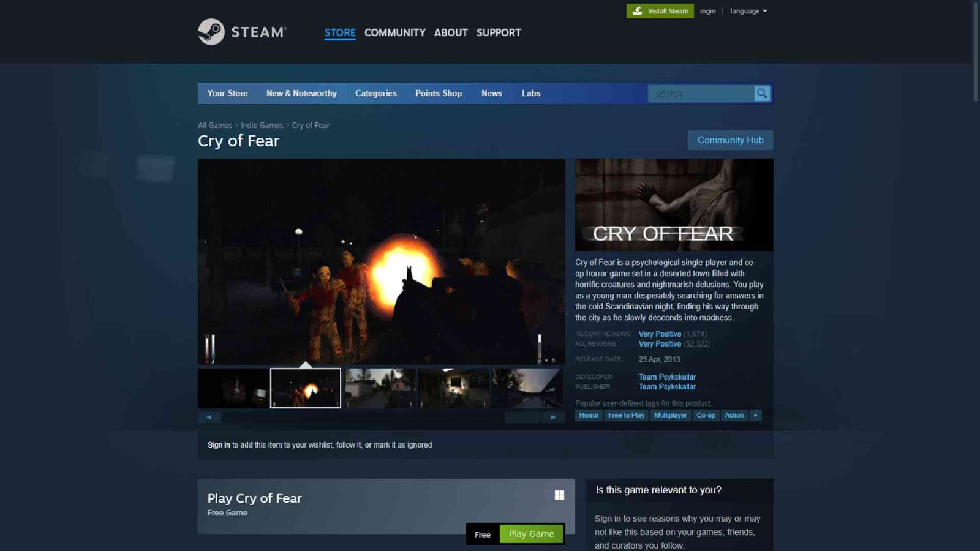This screenshot has width=980, height=551.
Task: Click the search magnifier icon
Action: point(762,93)
